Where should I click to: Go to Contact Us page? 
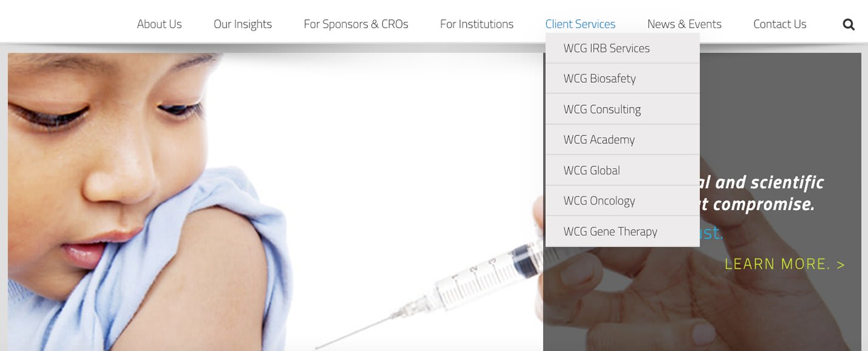click(779, 24)
